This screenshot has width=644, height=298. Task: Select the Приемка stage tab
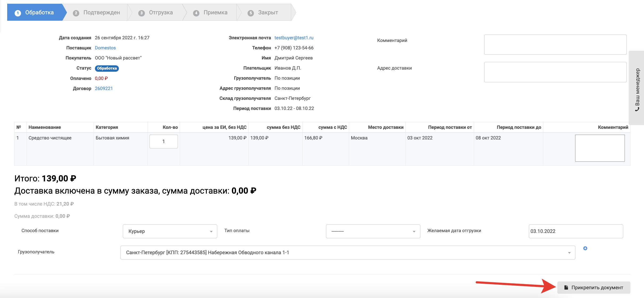(x=215, y=12)
